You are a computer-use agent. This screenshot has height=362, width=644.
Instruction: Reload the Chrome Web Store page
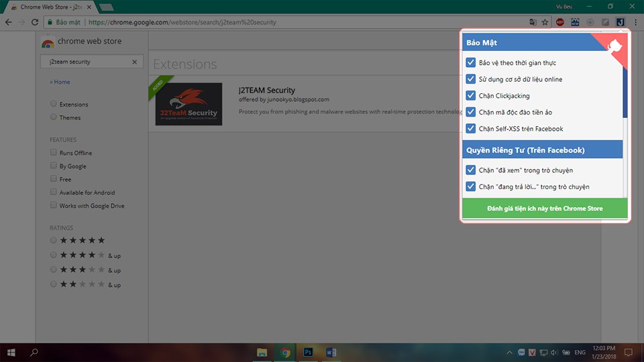coord(35,22)
